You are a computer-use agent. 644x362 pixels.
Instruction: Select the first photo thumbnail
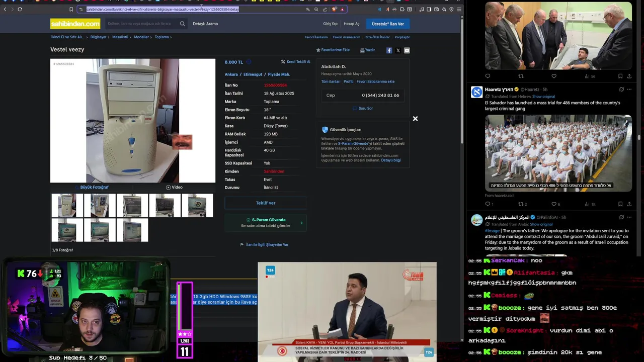[x=67, y=206]
